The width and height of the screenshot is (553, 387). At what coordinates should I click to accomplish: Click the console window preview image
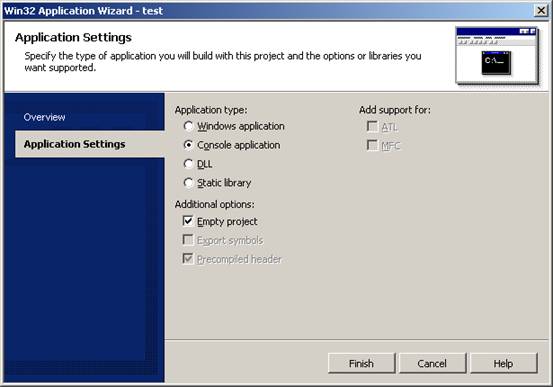497,56
